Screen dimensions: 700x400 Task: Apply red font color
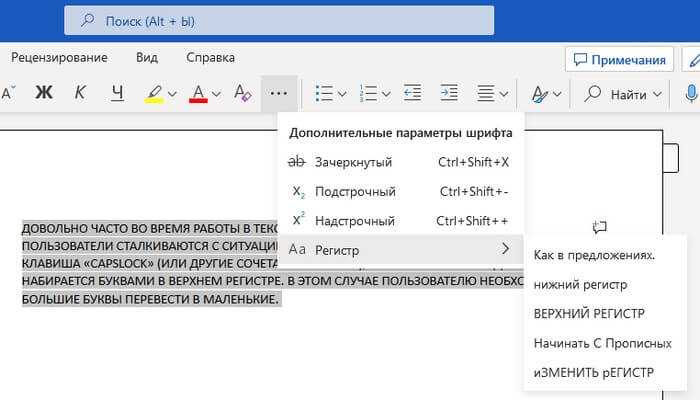coord(199,94)
